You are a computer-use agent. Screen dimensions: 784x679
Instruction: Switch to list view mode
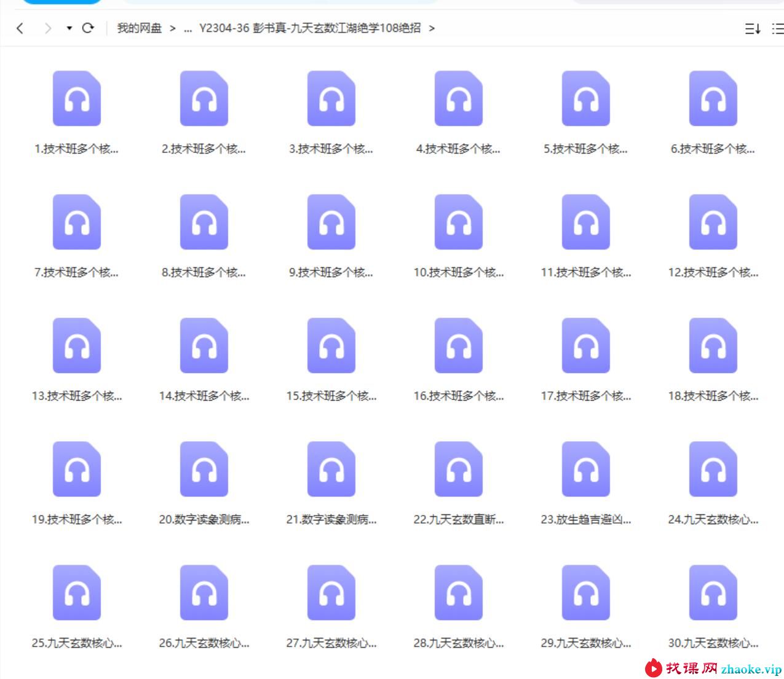point(778,28)
